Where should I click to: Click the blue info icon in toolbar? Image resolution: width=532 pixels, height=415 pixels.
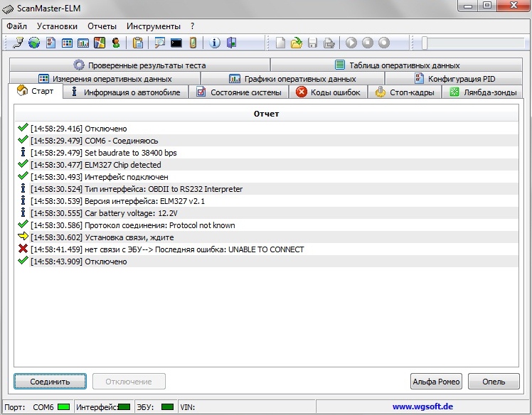(x=215, y=43)
